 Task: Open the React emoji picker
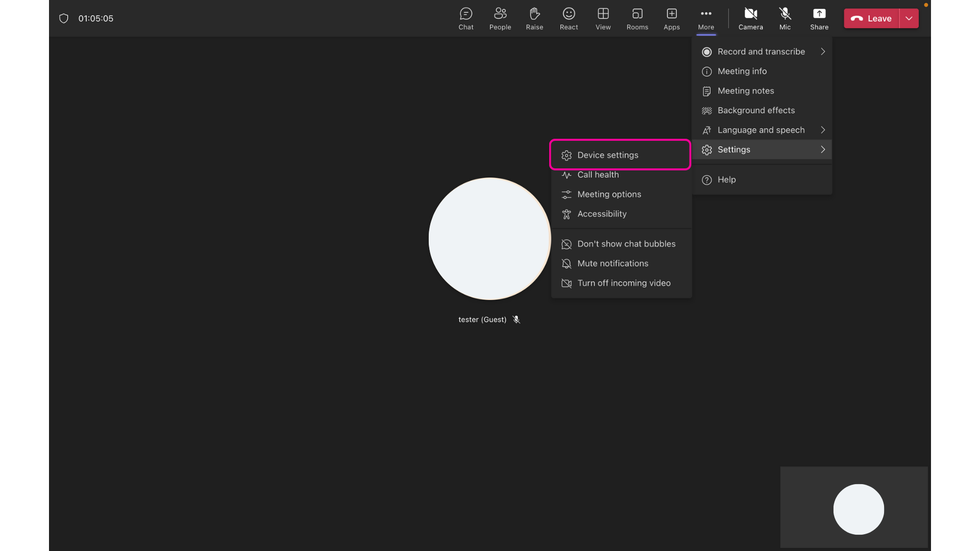(x=569, y=18)
